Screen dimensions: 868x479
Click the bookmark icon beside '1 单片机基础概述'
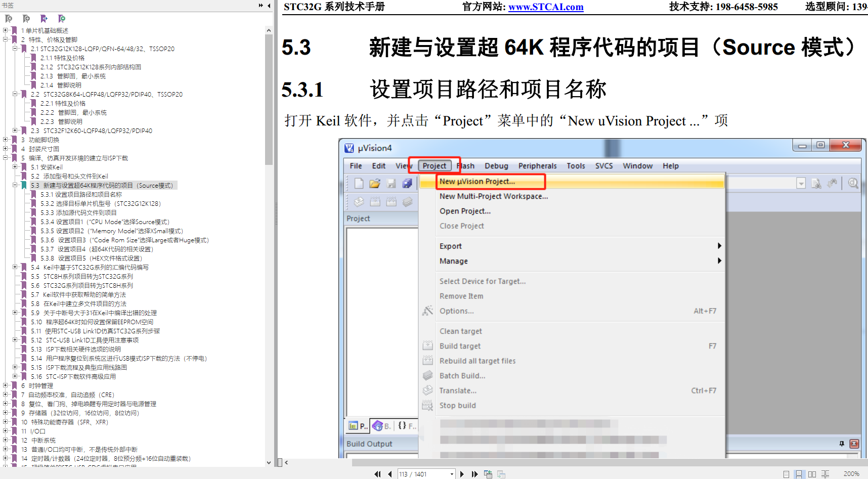tap(15, 31)
